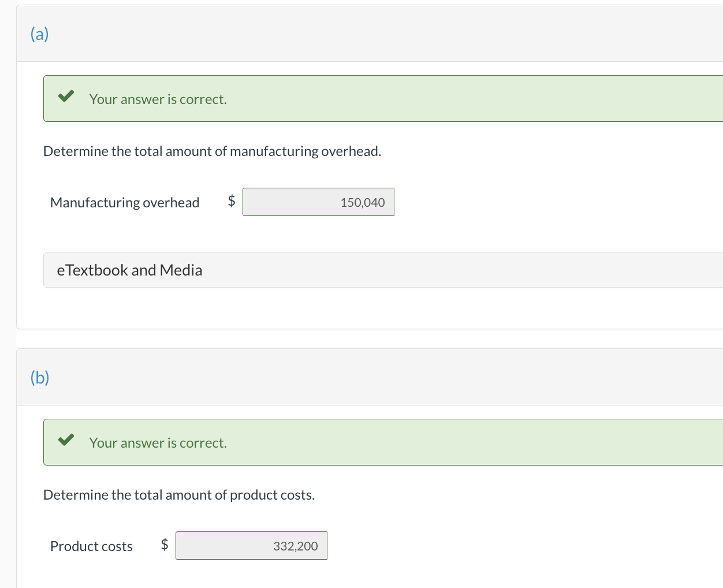Viewport: 723px width, 588px height.
Task: Click the dollar sign beside Product costs
Action: pos(165,544)
